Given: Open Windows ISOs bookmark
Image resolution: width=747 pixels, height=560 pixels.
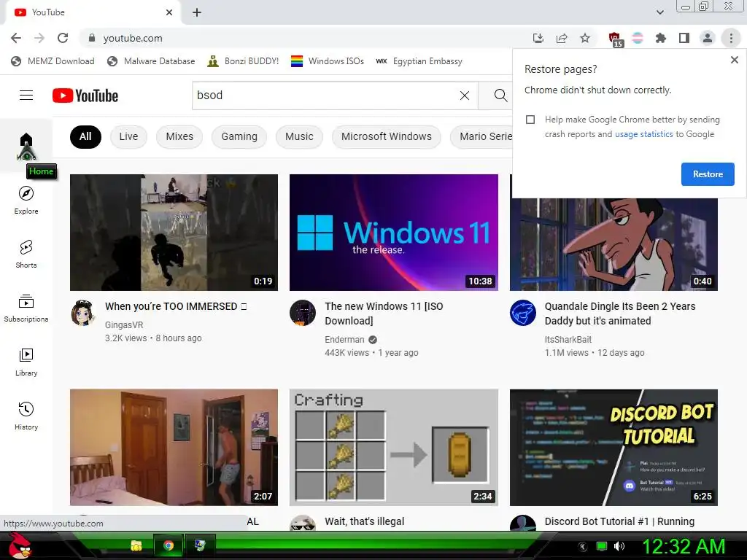Looking at the screenshot, I should click(x=328, y=61).
